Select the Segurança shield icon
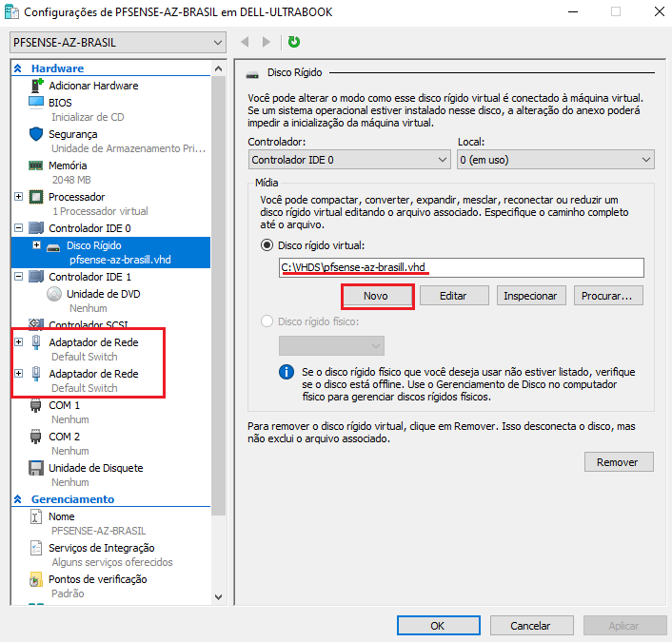 click(x=36, y=134)
